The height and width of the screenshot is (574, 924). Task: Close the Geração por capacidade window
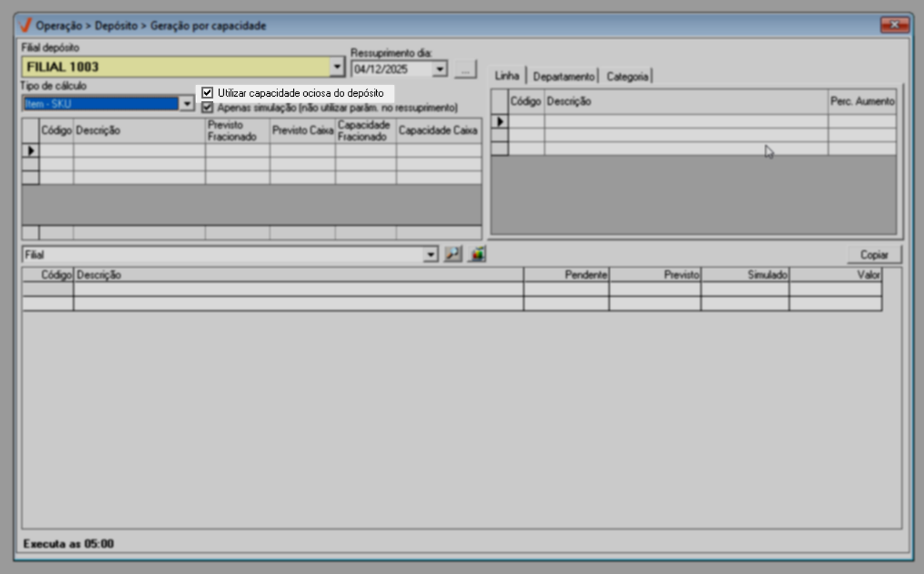pyautogui.click(x=894, y=25)
